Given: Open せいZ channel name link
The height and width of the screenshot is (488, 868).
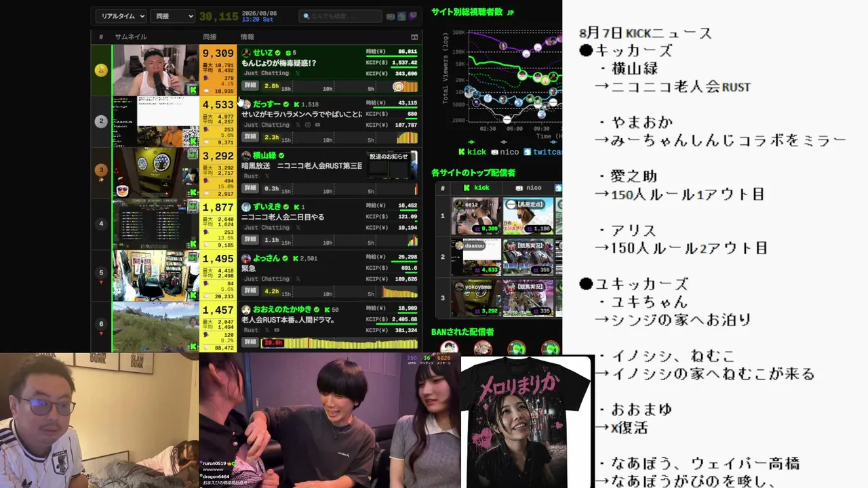Looking at the screenshot, I should [x=262, y=52].
